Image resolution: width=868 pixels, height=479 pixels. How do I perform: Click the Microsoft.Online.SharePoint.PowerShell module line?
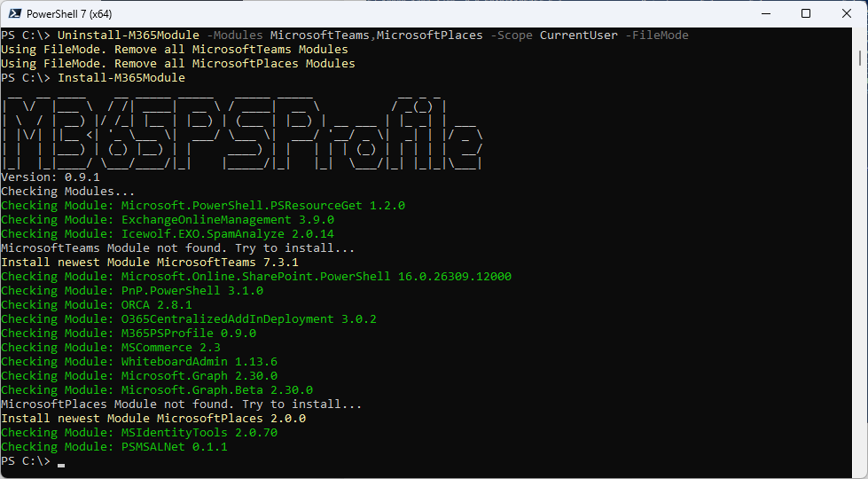256,277
